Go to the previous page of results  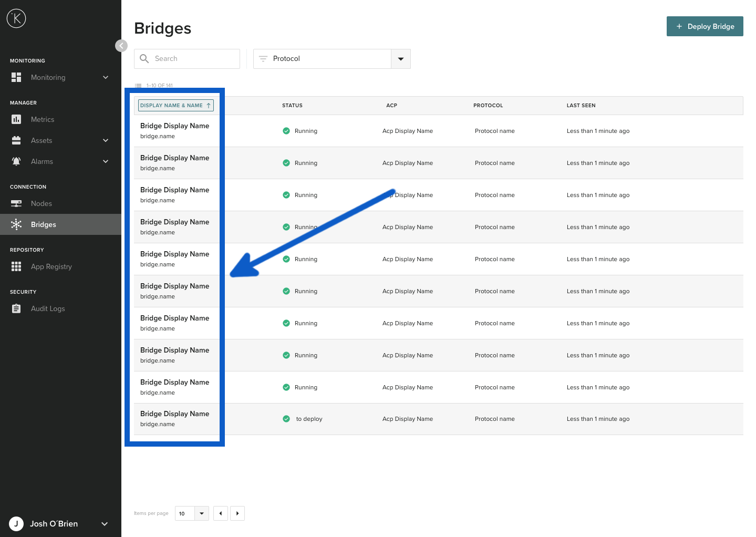pos(221,513)
